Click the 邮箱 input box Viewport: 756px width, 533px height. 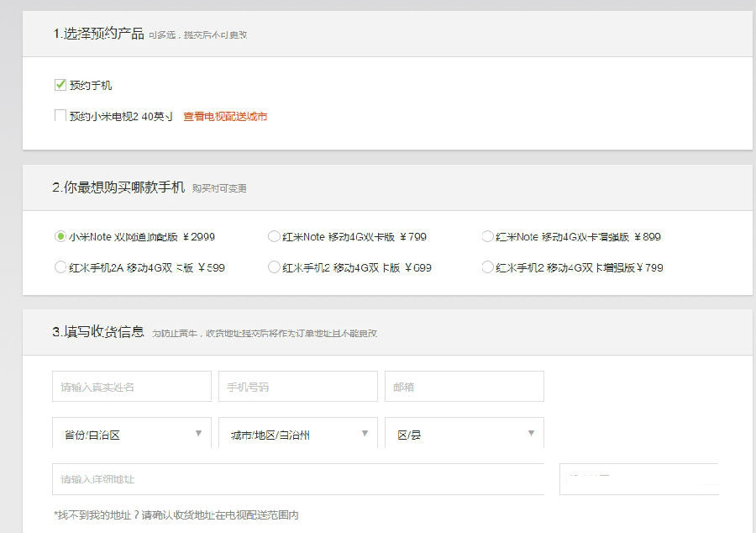464,386
